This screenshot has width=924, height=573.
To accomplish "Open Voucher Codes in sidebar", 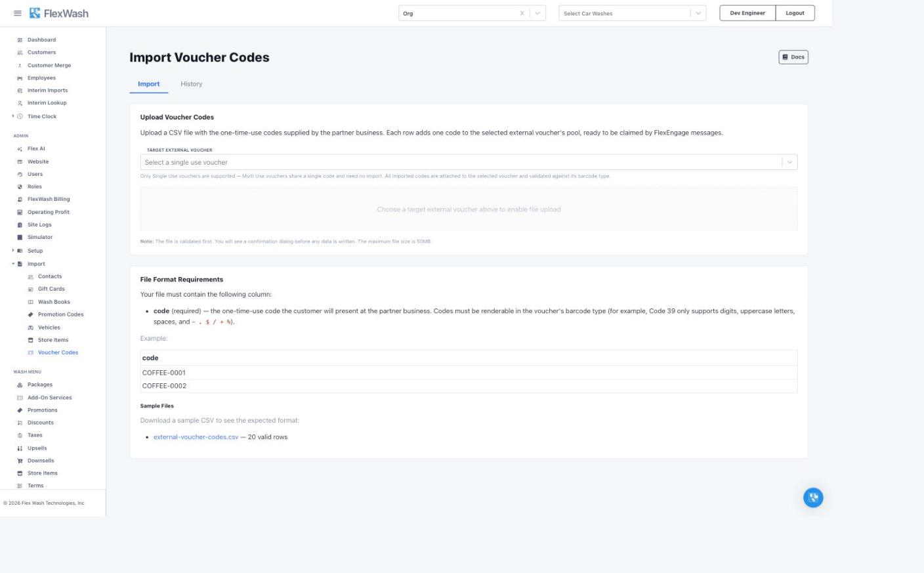I will (x=58, y=352).
